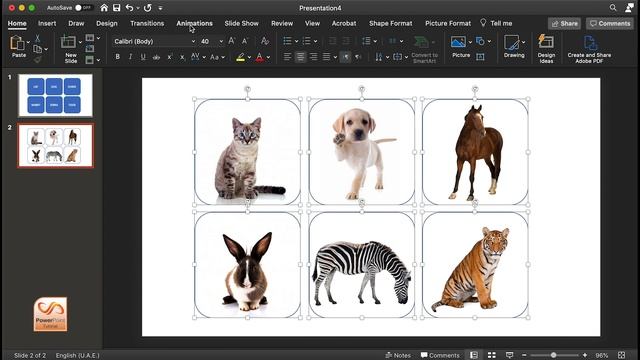Select slide 1 thumbnail
This screenshot has width=640, height=360.
click(x=56, y=96)
